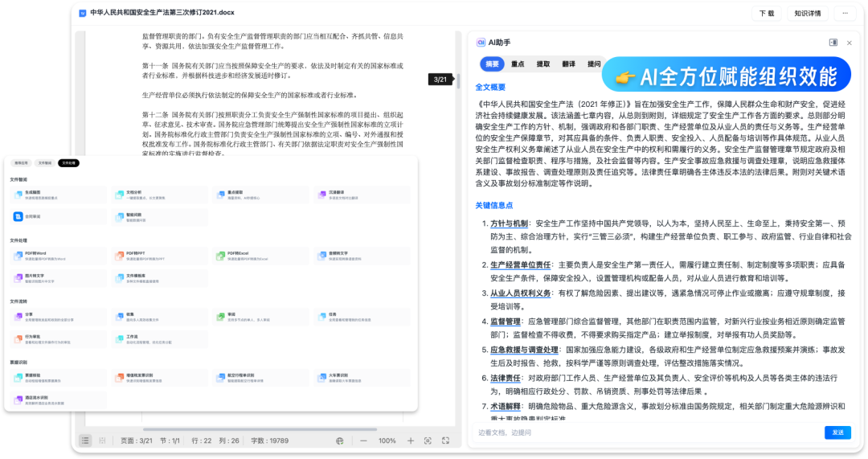Click the fit-to-page icon in status bar
The height and width of the screenshot is (459, 868).
click(x=428, y=441)
